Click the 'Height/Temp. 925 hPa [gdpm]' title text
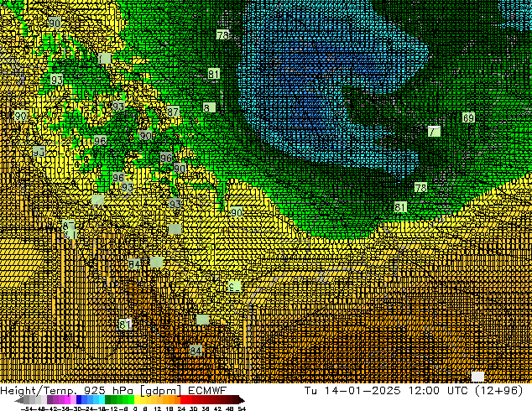Screen dimensions: 532x411 (x=91, y=391)
